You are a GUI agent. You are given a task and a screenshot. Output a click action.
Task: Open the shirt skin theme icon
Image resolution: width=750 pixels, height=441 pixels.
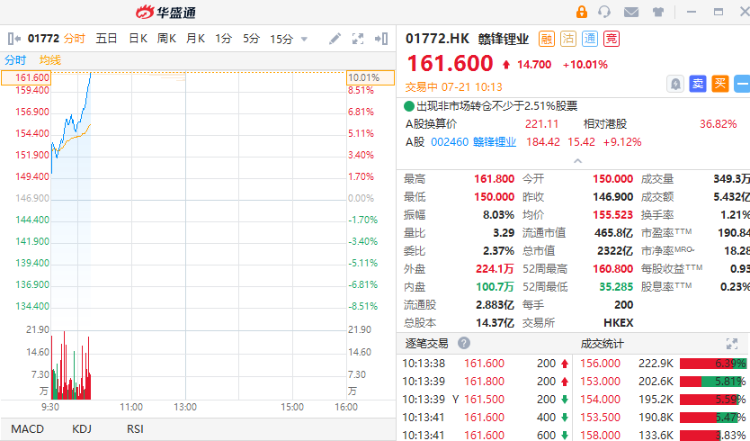pos(658,12)
